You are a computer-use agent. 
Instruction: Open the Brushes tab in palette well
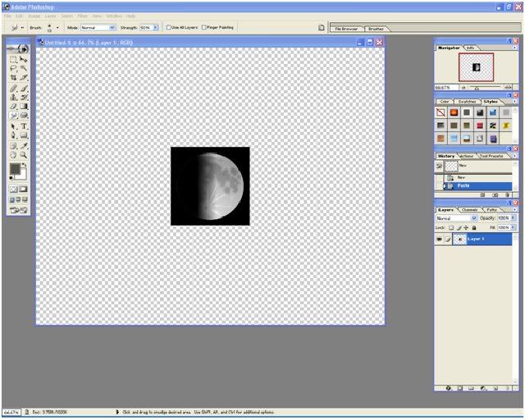pos(376,29)
